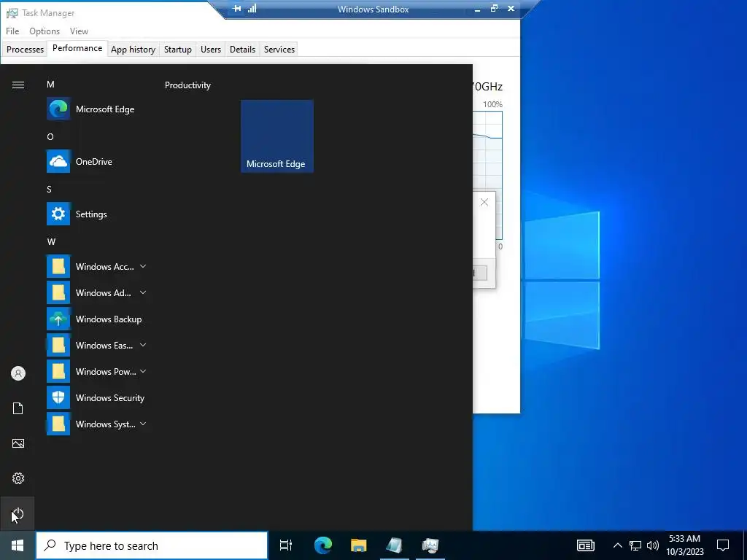Switch to the Startup tab

click(x=178, y=50)
